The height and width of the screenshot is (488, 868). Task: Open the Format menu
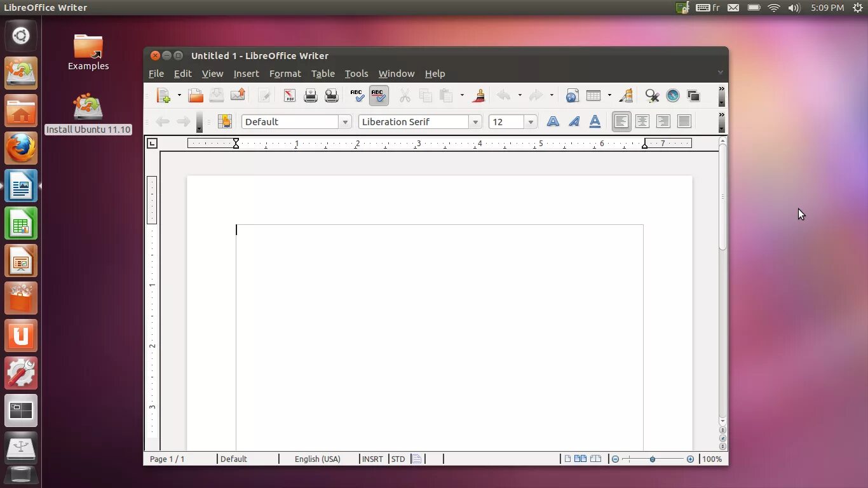[285, 74]
